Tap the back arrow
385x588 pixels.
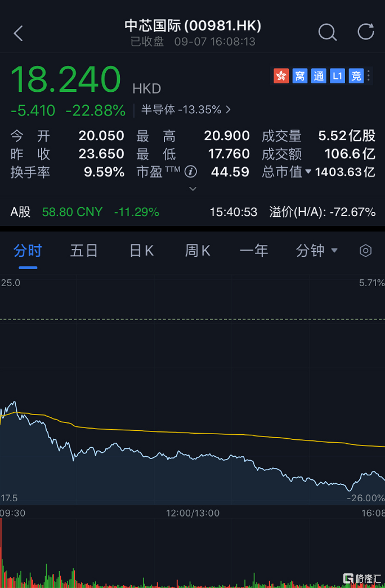[19, 33]
